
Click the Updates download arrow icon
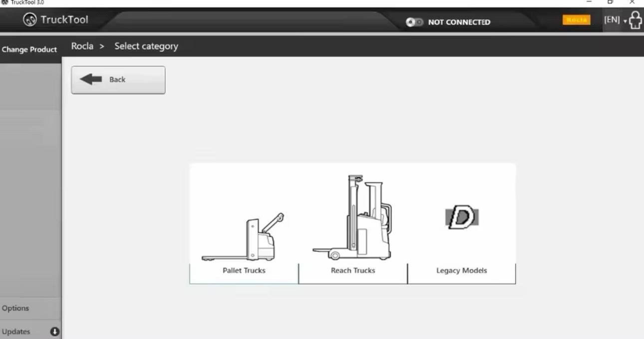pyautogui.click(x=54, y=332)
